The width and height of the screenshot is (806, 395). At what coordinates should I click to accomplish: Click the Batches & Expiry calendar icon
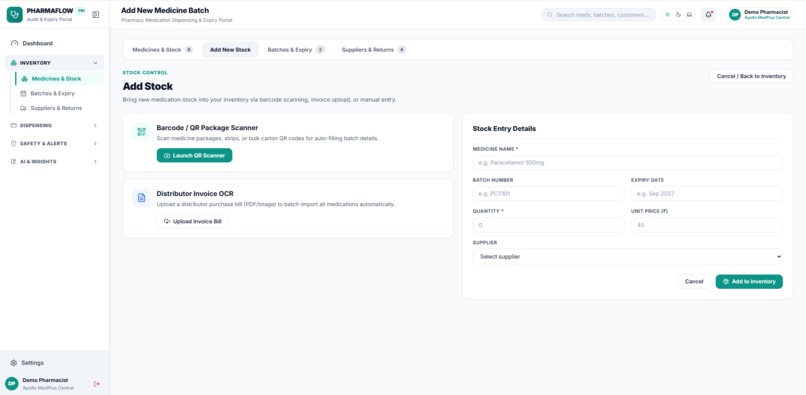coord(23,94)
